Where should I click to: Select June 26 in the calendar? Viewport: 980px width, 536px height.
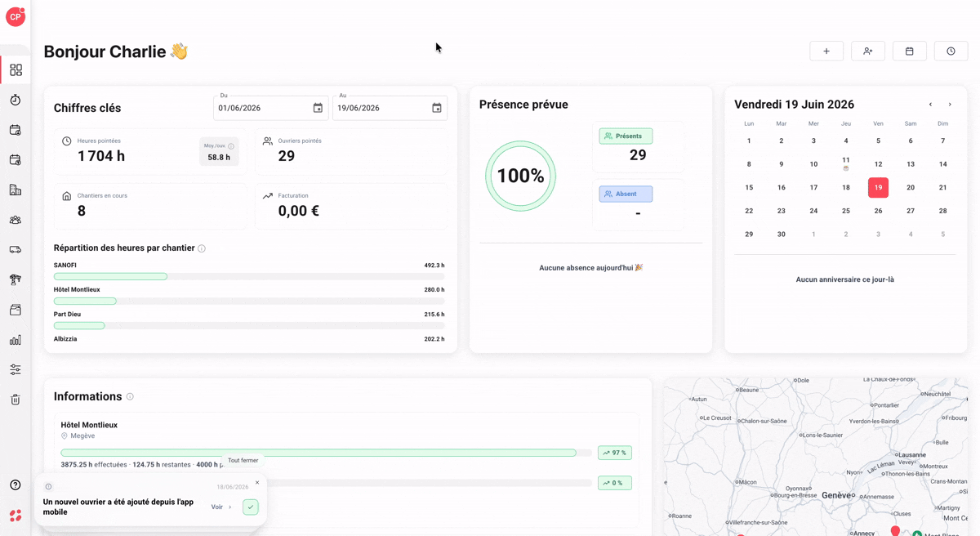pyautogui.click(x=878, y=211)
